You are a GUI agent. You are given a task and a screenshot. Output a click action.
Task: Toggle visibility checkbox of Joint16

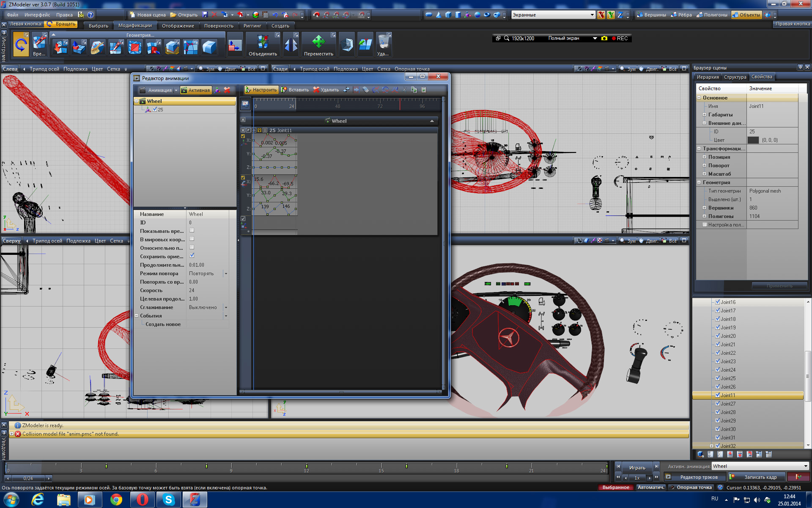[x=718, y=302]
